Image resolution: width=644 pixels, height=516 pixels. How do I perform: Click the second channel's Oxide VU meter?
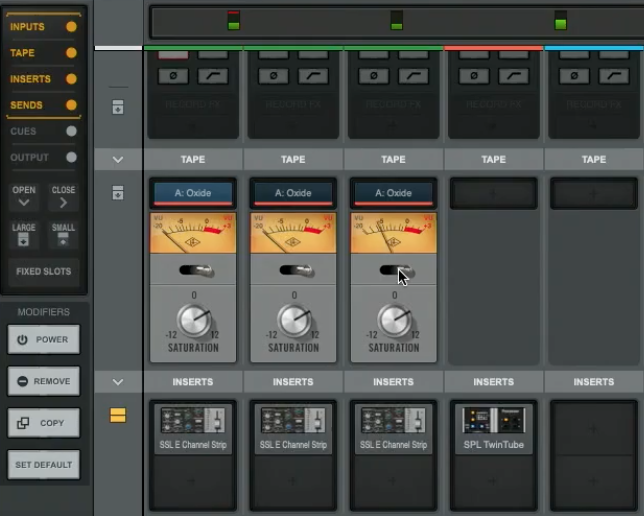tap(293, 233)
